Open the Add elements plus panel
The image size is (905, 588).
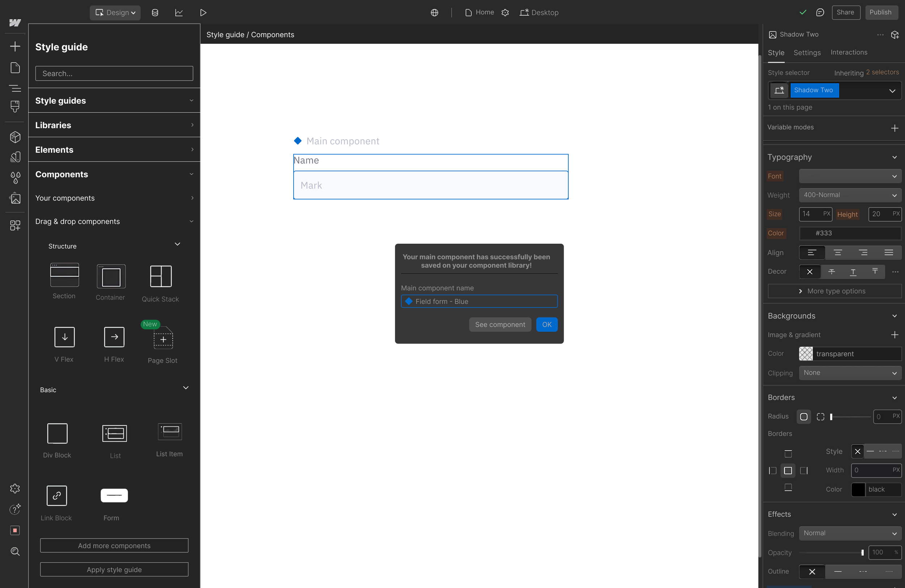click(15, 46)
